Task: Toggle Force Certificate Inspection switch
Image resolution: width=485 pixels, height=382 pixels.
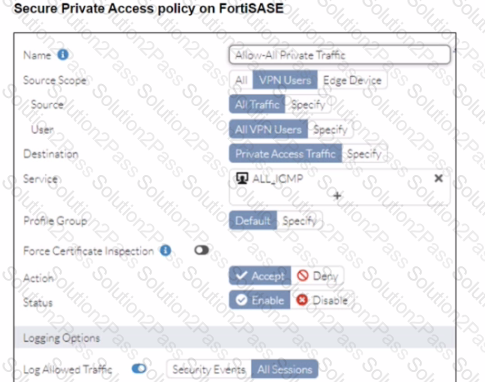Action: click(202, 250)
